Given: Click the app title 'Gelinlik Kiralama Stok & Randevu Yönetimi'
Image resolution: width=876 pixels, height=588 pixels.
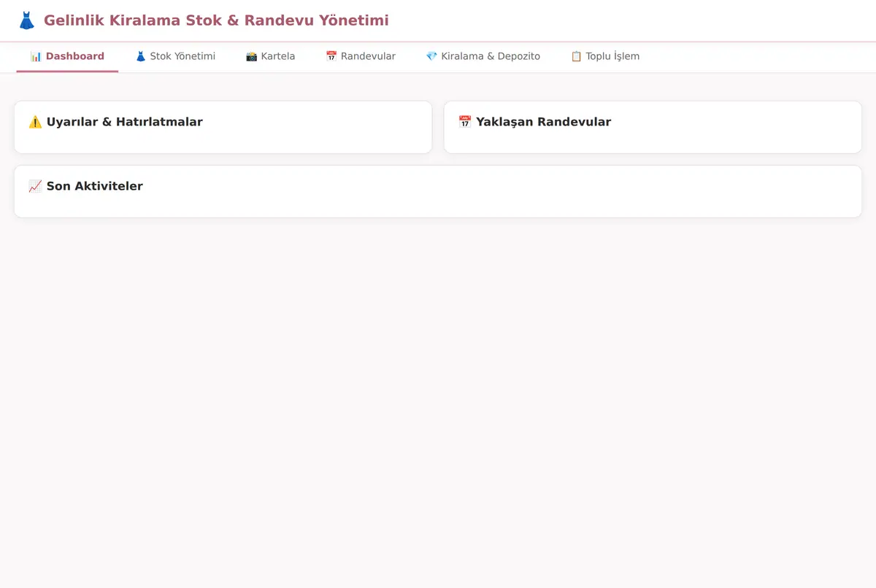Looking at the screenshot, I should click(216, 20).
